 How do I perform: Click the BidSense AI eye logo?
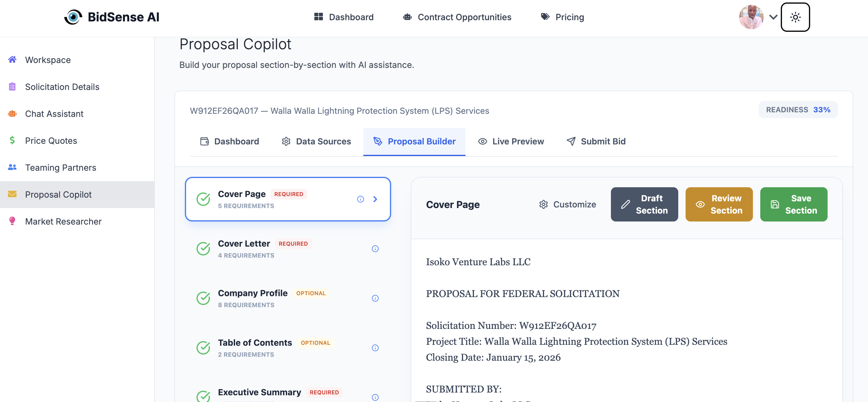tap(74, 17)
